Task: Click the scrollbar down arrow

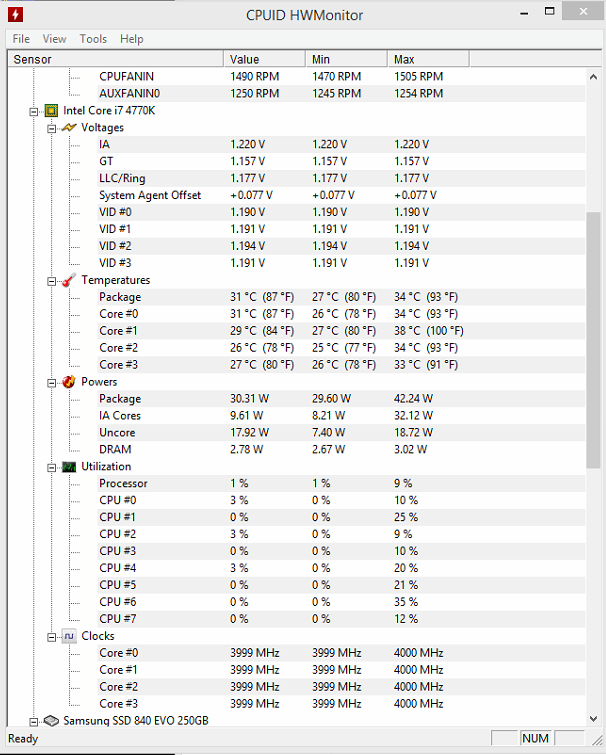Action: coord(593,718)
